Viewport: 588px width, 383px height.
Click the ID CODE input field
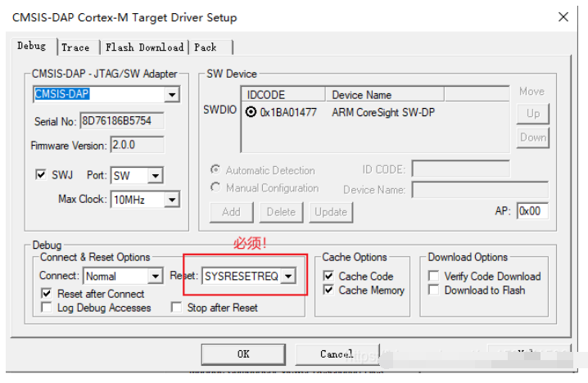pos(461,169)
